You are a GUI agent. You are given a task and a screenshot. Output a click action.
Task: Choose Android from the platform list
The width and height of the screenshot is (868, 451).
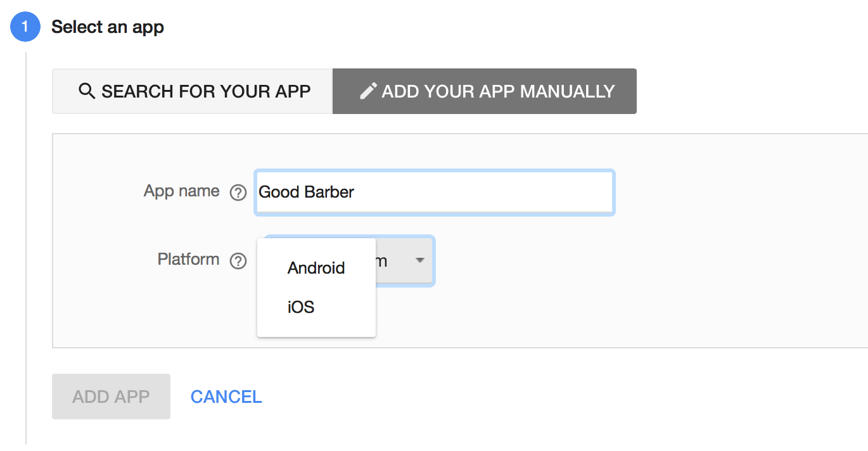[316, 268]
